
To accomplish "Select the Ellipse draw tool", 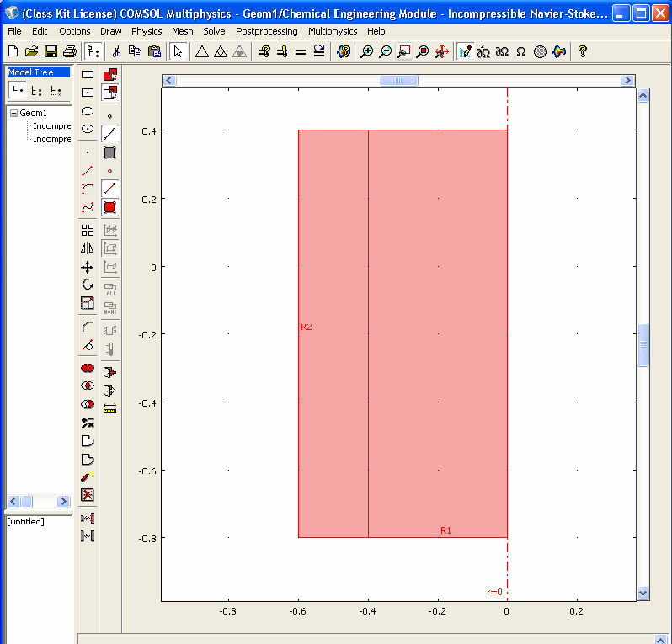I will [88, 111].
